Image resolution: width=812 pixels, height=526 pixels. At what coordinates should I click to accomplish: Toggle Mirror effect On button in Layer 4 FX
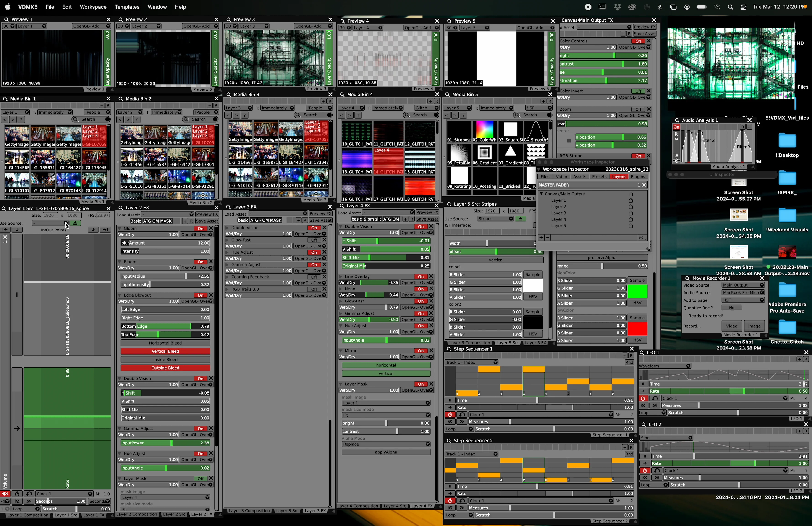coord(421,351)
